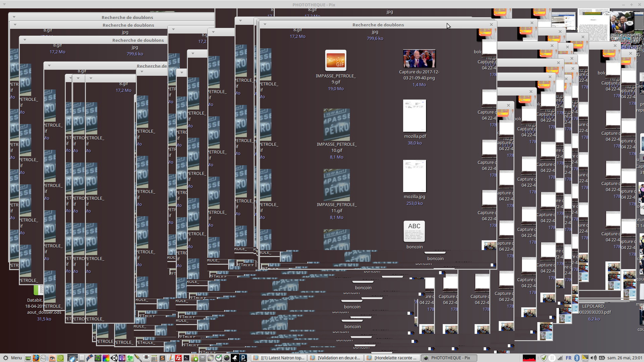The width and height of the screenshot is (644, 362).
Task: Click the Bluetooth tray icon
Action: point(577,358)
